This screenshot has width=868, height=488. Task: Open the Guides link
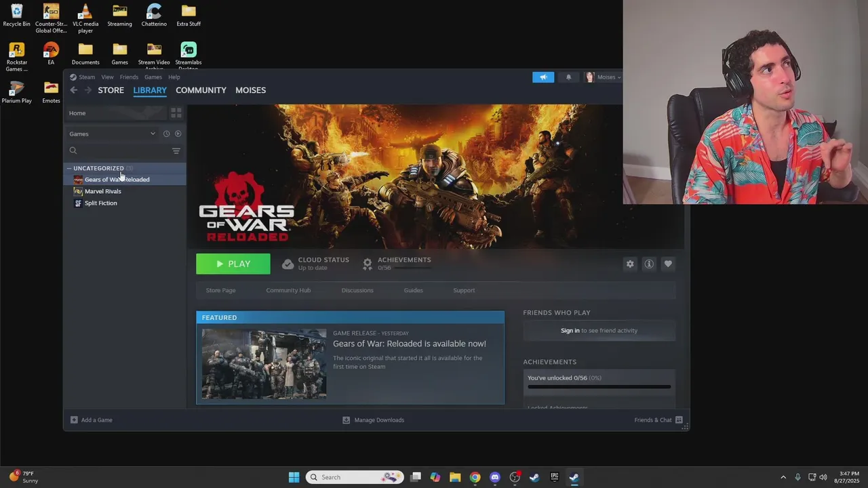[413, 290]
